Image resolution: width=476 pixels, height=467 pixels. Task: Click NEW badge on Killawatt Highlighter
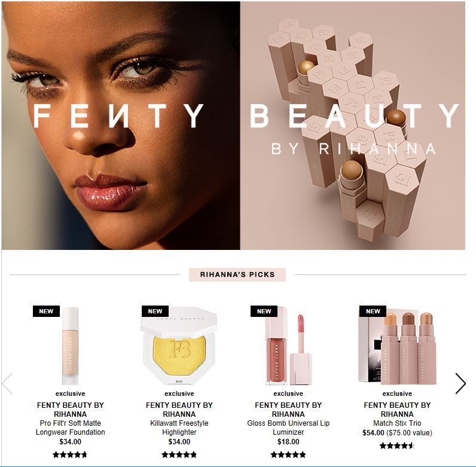(x=155, y=311)
